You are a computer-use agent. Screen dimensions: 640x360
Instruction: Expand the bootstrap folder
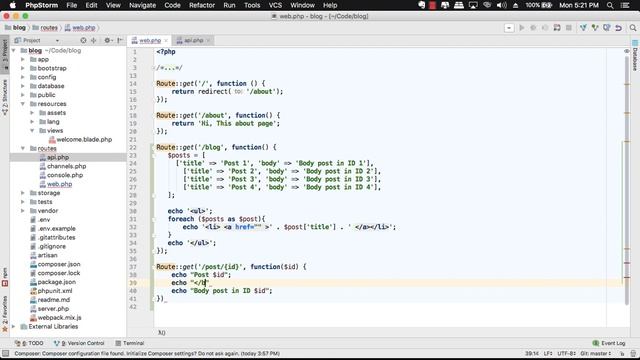tap(23, 68)
